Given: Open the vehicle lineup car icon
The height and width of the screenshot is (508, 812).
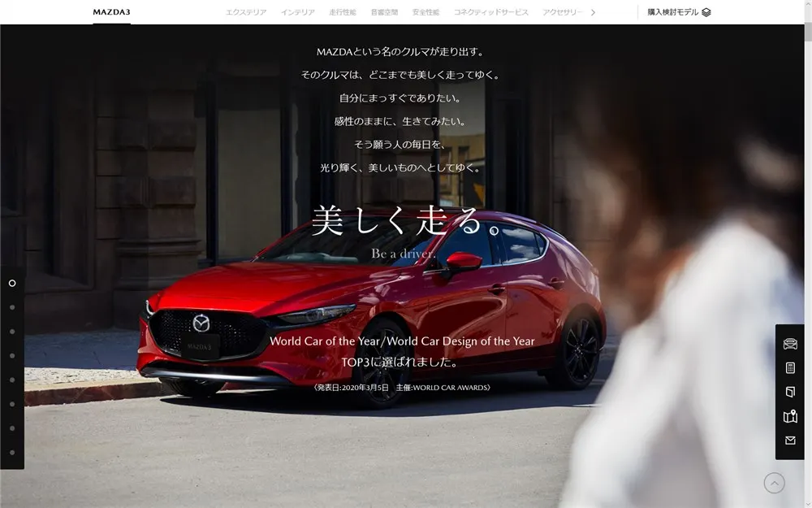Looking at the screenshot, I should [788, 343].
